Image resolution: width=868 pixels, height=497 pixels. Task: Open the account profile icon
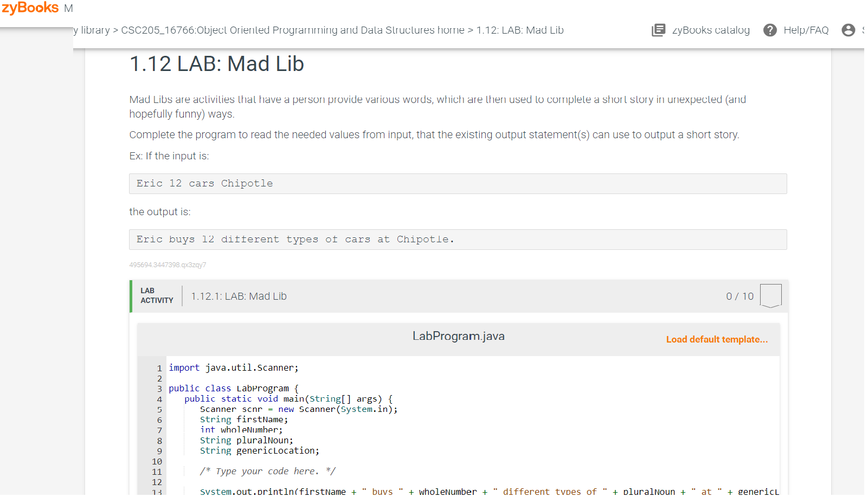point(848,30)
